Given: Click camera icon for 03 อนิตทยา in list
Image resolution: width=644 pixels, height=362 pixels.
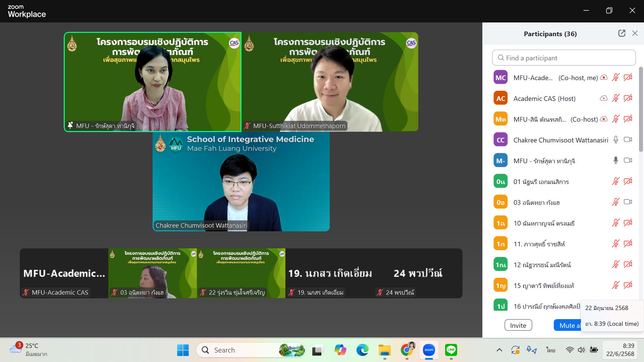Looking at the screenshot, I should coord(628,202).
